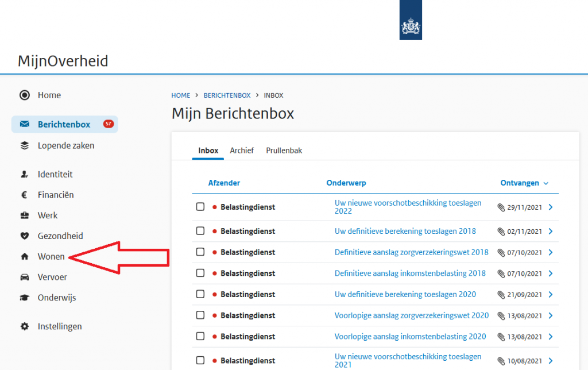Sort by Onderwerp column header
Viewport: 588px width, 370px height.
(x=346, y=183)
